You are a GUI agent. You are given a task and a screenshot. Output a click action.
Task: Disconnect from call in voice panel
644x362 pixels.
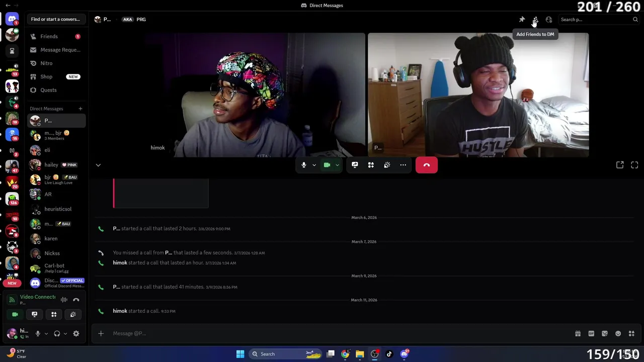pyautogui.click(x=76, y=300)
